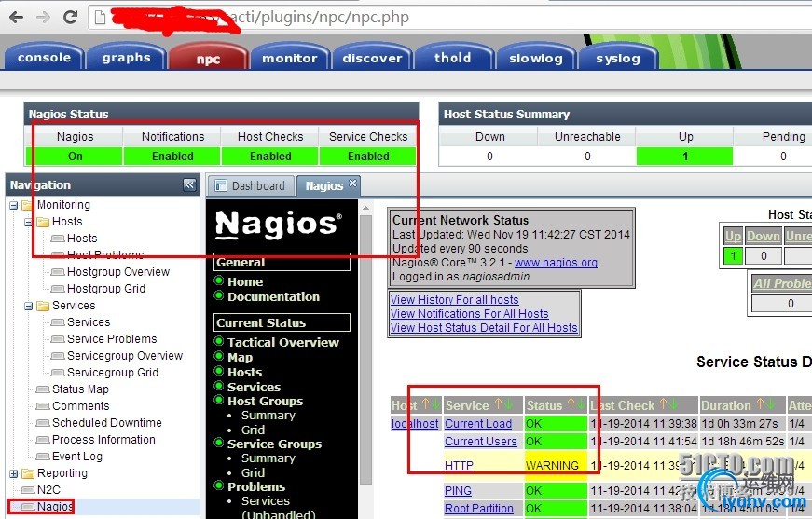Open Current Load service link
This screenshot has height=519, width=812.
click(x=478, y=423)
